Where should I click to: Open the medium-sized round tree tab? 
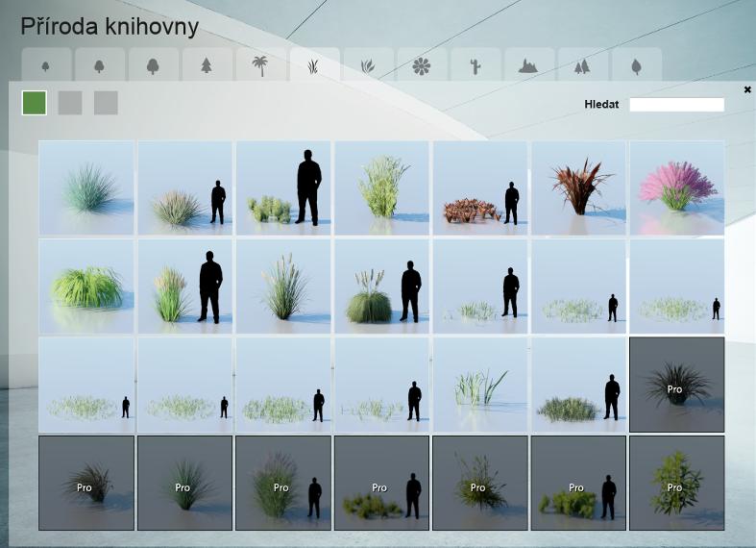point(99,64)
